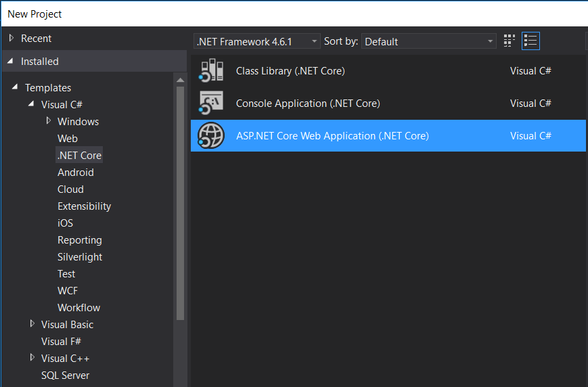Select the Extensibility template category
Image resolution: width=588 pixels, height=387 pixels.
click(x=84, y=206)
